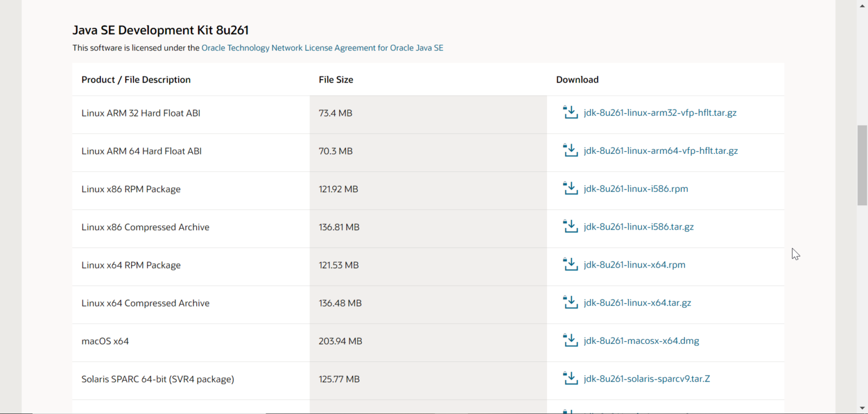This screenshot has height=414, width=868.
Task: Click download icon beside jdk-8u261-linux-x64.rpm
Action: pyautogui.click(x=570, y=264)
